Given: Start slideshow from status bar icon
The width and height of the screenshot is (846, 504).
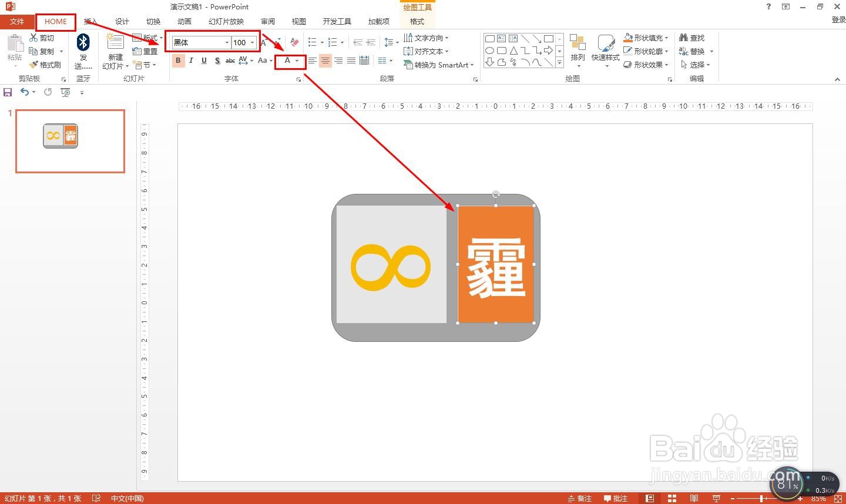Looking at the screenshot, I should (x=716, y=499).
